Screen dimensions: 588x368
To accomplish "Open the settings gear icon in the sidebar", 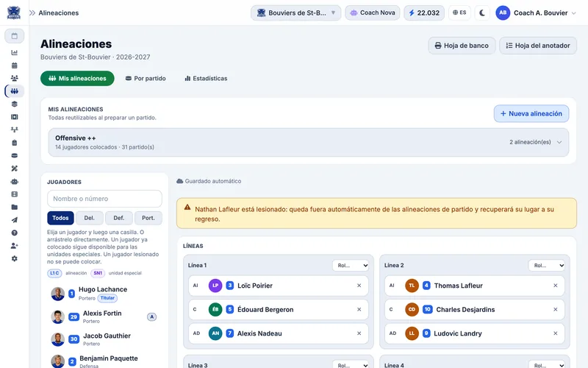I will point(14,258).
